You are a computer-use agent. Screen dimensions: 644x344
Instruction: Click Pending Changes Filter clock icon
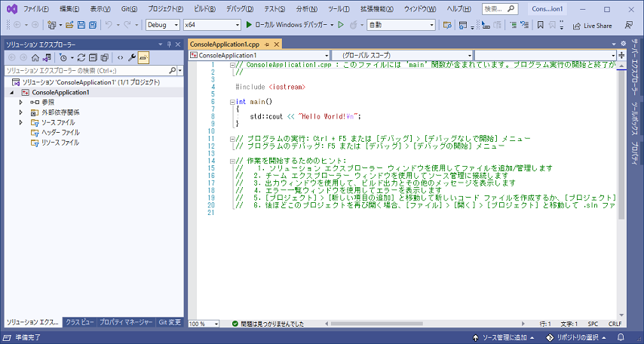[63, 57]
